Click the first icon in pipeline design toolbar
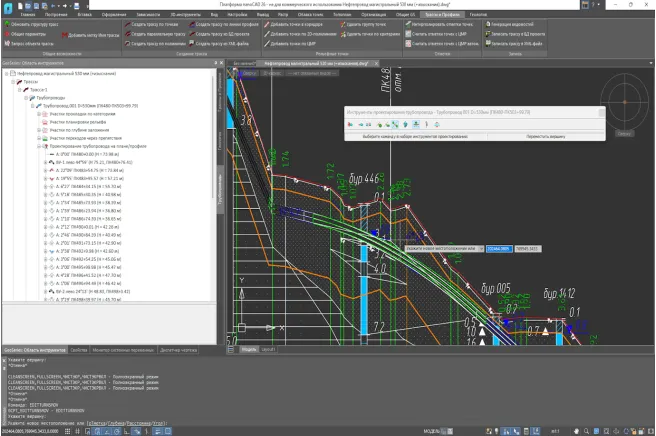 [x=352, y=124]
